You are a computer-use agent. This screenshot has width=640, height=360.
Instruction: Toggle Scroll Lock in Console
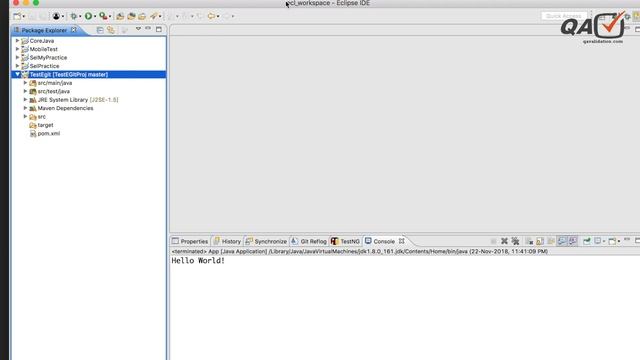click(540, 241)
